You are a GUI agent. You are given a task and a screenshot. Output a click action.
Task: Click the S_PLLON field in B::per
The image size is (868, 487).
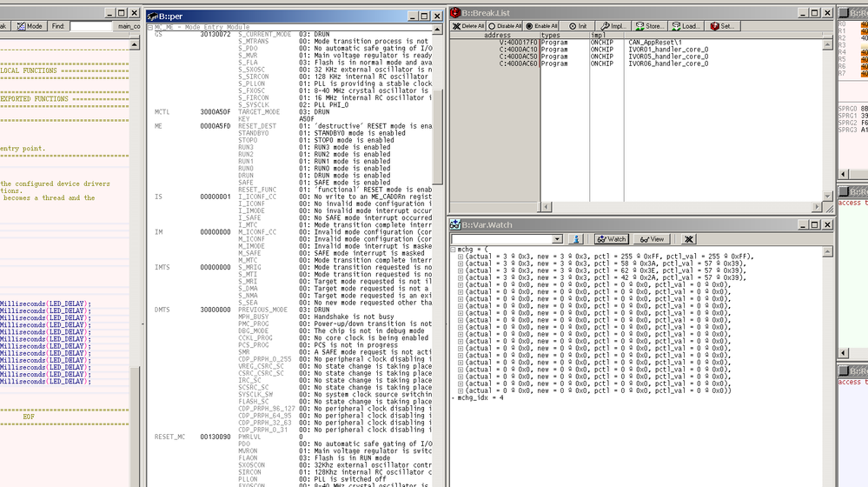251,83
